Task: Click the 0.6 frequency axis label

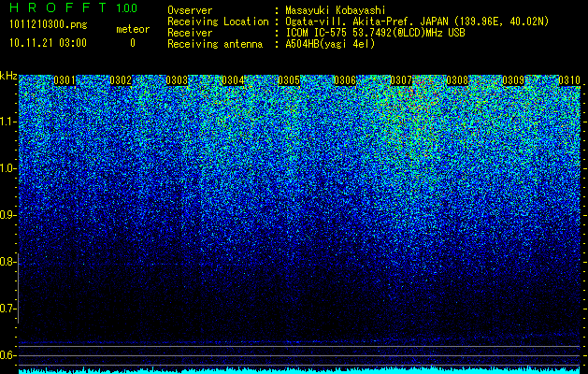Action: tap(8, 355)
